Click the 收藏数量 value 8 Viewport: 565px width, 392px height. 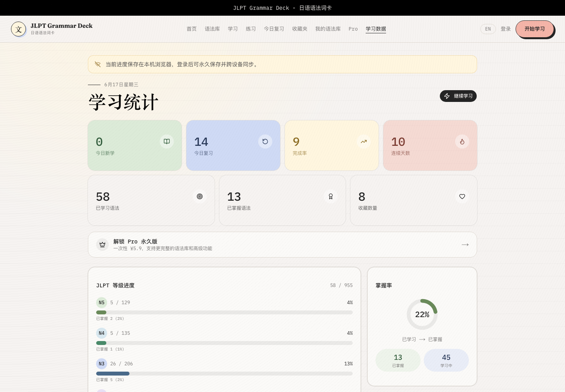(x=362, y=197)
